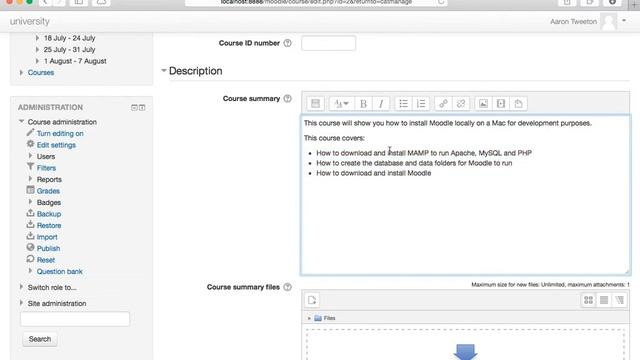Switch file manager to list details view
The width and height of the screenshot is (640, 360).
tap(604, 300)
